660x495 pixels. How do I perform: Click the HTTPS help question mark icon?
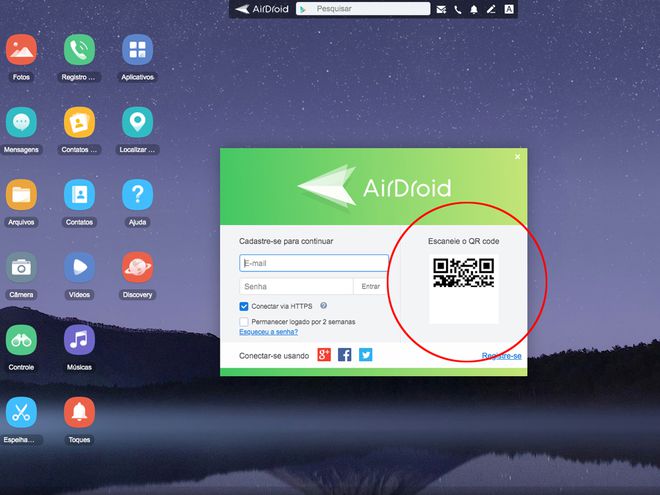click(x=323, y=306)
